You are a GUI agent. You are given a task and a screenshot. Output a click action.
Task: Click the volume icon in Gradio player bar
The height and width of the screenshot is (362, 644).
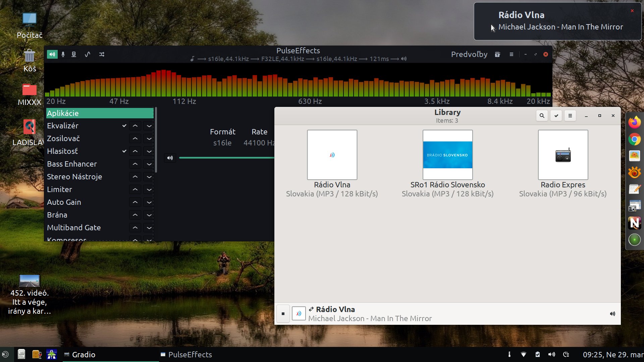pyautogui.click(x=612, y=314)
